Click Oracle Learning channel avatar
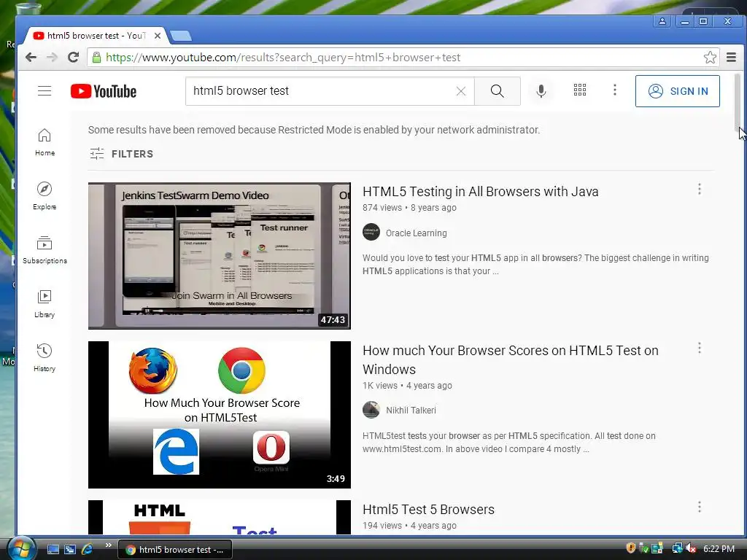 [371, 233]
